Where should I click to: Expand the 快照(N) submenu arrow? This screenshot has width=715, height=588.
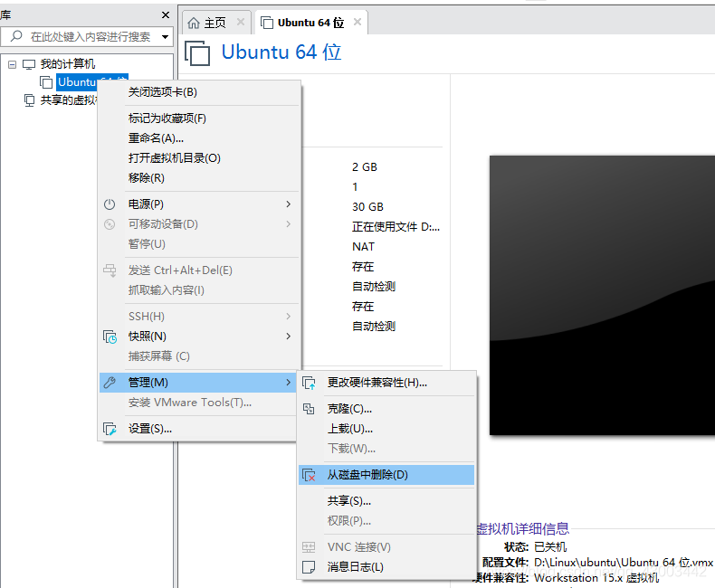pos(288,337)
